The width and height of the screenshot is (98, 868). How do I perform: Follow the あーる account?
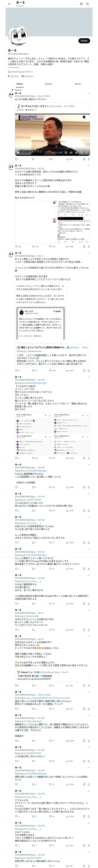(x=84, y=41)
